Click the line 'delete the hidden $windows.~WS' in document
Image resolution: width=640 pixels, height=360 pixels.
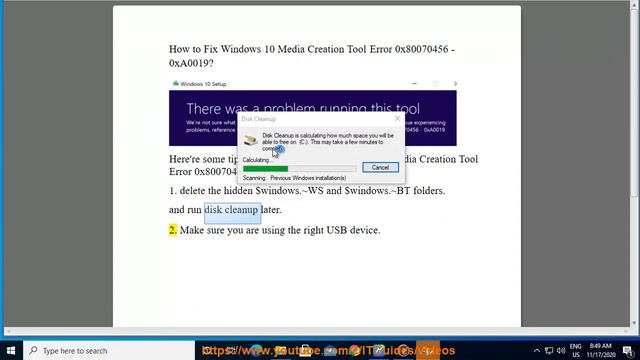[x=307, y=191]
